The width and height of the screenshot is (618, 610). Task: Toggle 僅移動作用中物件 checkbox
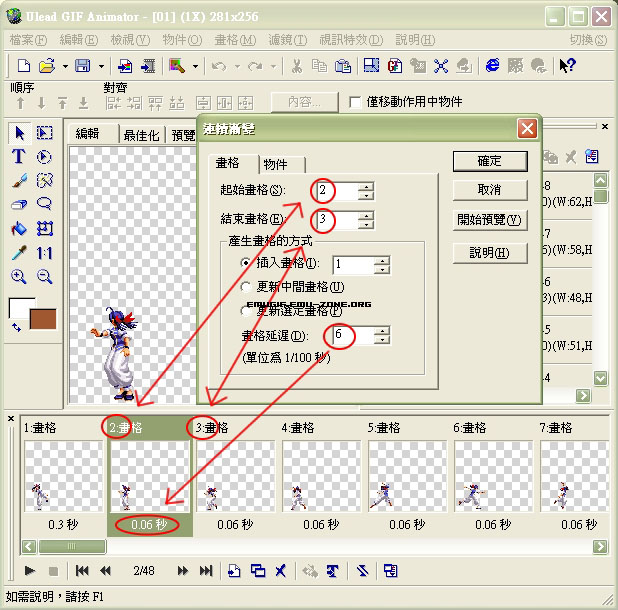[355, 102]
